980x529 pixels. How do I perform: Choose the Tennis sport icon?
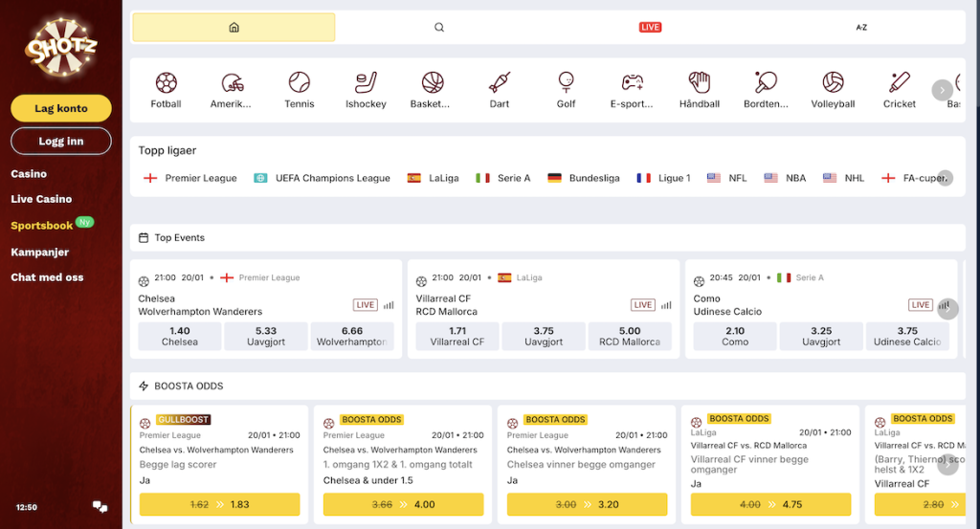pyautogui.click(x=300, y=82)
